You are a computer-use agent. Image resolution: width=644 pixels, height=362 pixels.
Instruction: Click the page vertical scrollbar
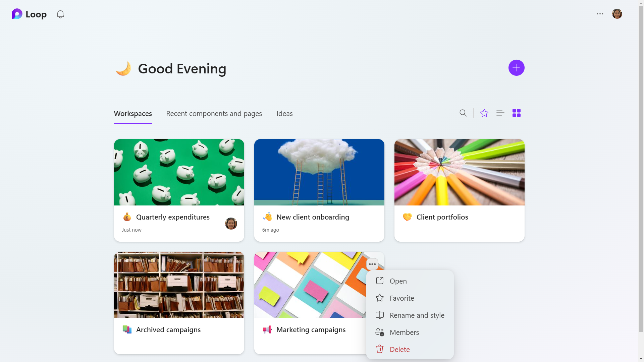pos(641,168)
